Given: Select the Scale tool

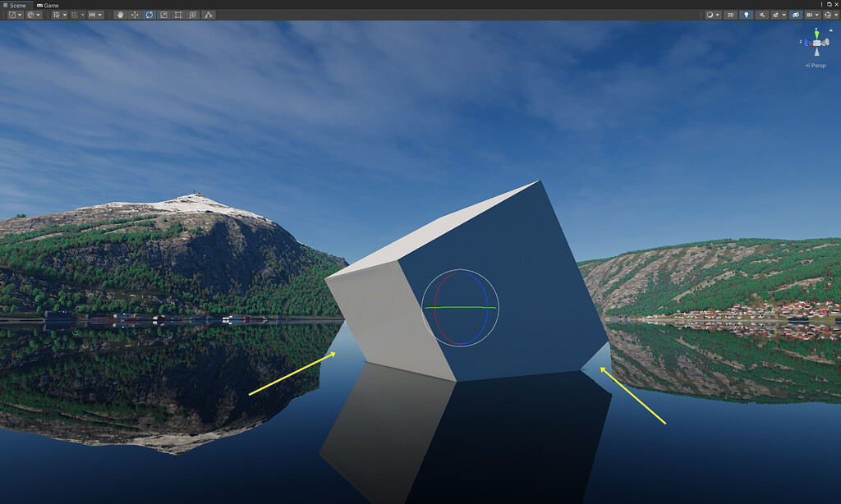Looking at the screenshot, I should click(x=164, y=14).
